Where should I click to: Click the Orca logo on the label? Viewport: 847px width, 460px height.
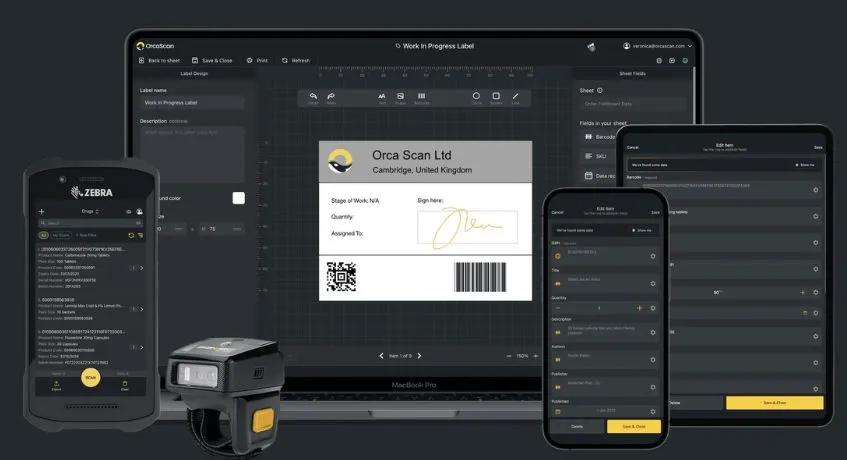[x=340, y=161]
